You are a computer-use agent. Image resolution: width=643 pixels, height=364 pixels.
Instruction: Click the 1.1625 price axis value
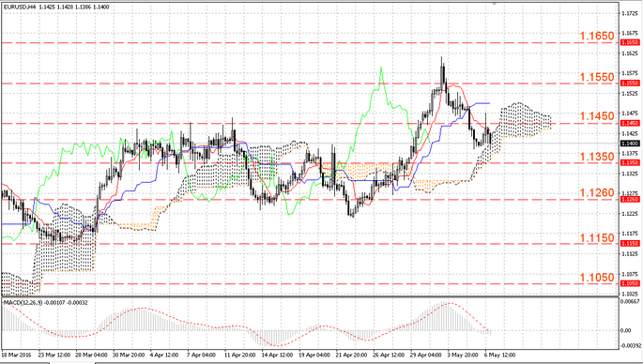630,53
